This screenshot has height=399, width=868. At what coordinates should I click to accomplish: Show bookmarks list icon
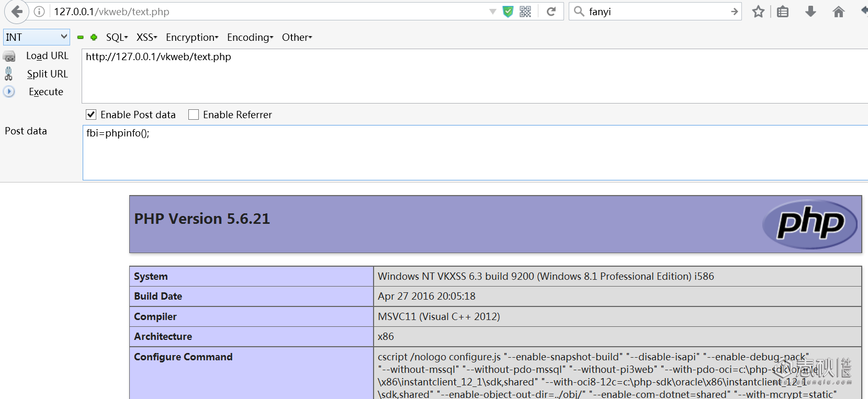pyautogui.click(x=783, y=12)
